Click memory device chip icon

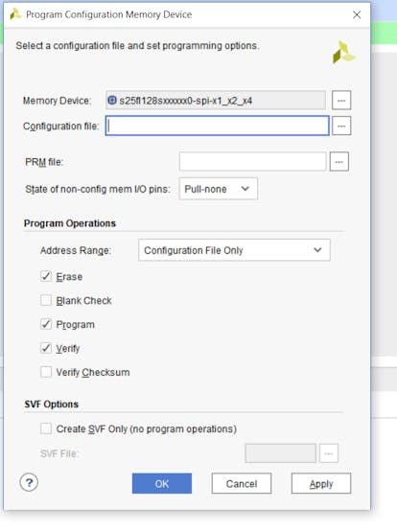(x=112, y=100)
